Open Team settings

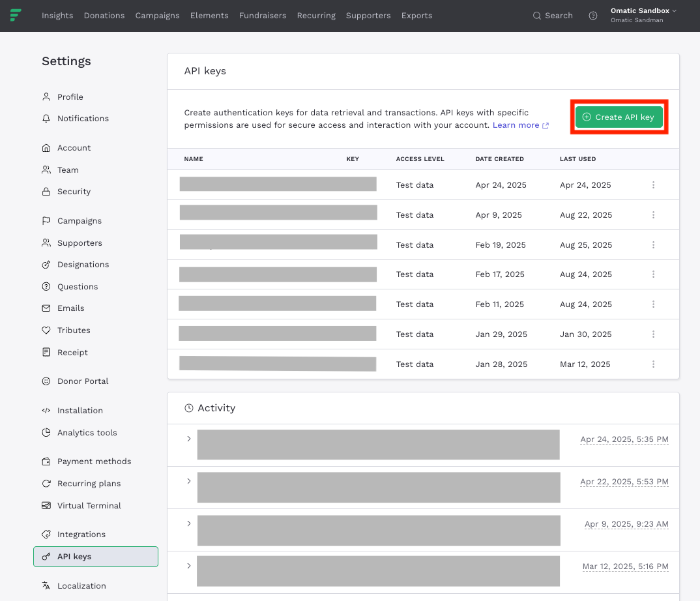(x=60, y=170)
